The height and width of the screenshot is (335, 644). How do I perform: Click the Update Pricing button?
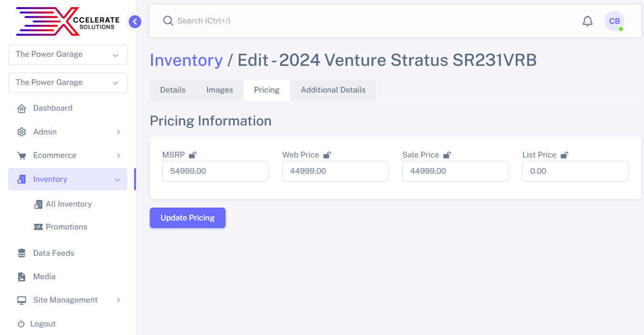(x=187, y=218)
